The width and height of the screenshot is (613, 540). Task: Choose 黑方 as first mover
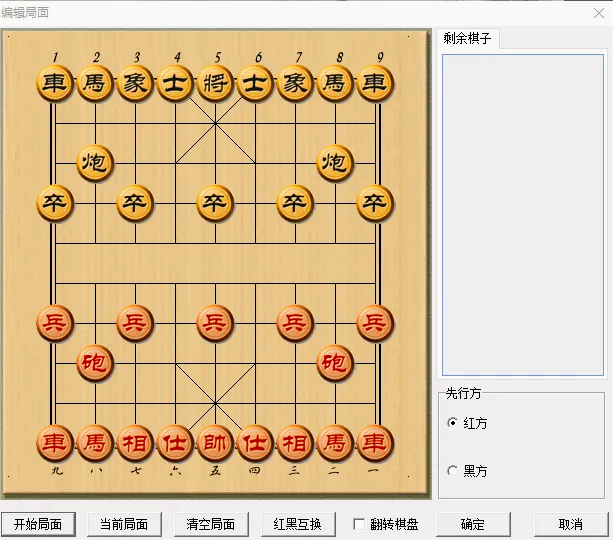point(453,471)
